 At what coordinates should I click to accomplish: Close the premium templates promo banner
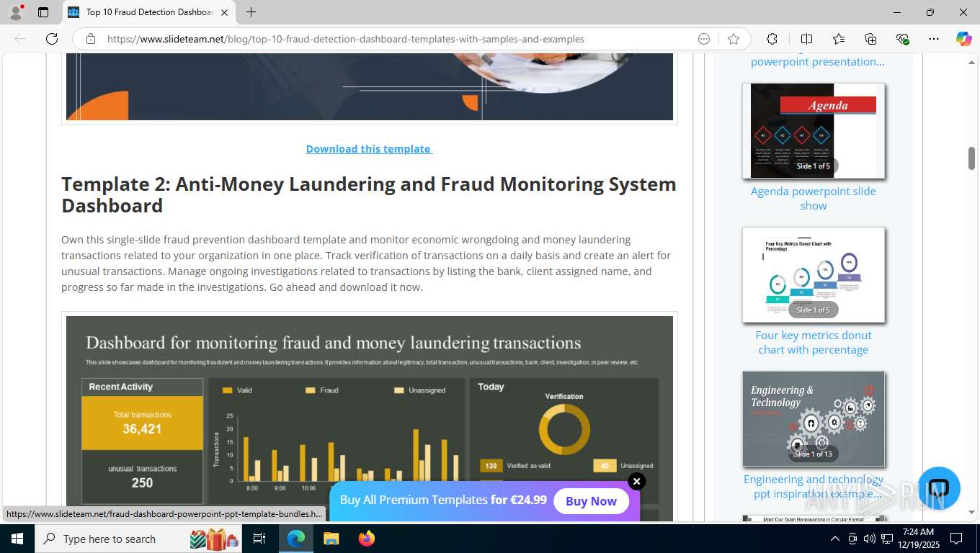[636, 481]
